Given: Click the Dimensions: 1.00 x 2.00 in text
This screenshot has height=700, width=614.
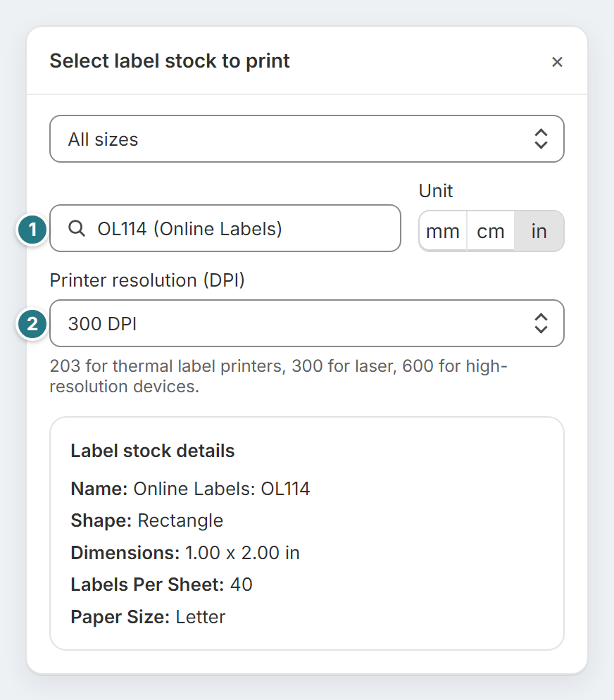Looking at the screenshot, I should click(x=185, y=553).
